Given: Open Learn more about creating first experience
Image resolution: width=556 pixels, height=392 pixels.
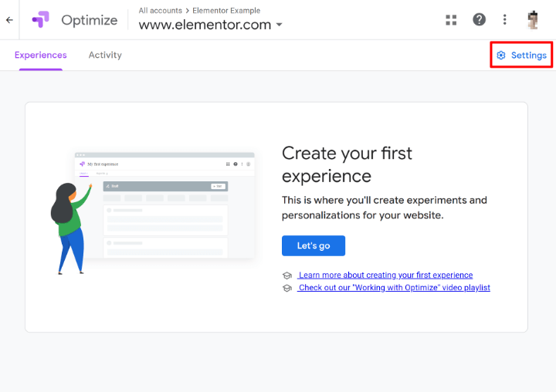Looking at the screenshot, I should (385, 275).
